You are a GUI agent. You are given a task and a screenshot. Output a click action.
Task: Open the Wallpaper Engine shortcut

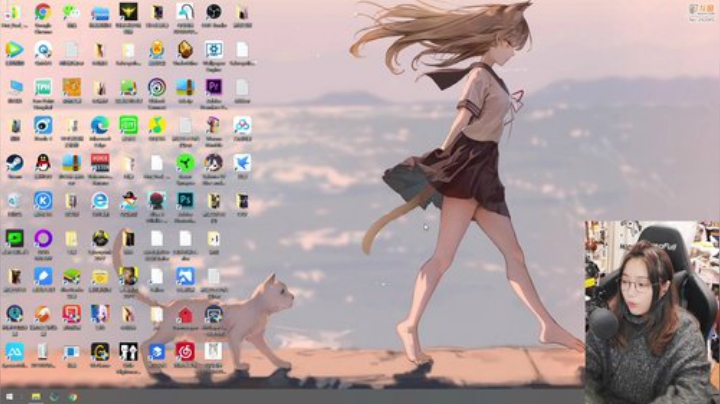(x=214, y=50)
